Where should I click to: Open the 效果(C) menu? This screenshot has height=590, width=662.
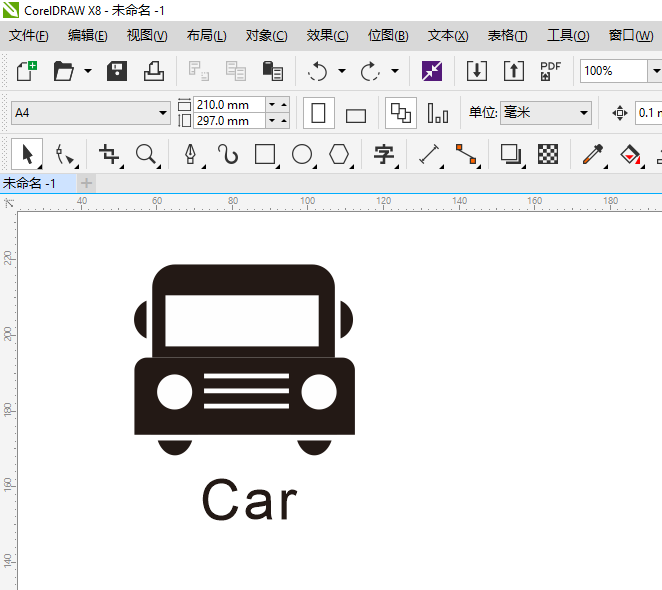point(327,35)
